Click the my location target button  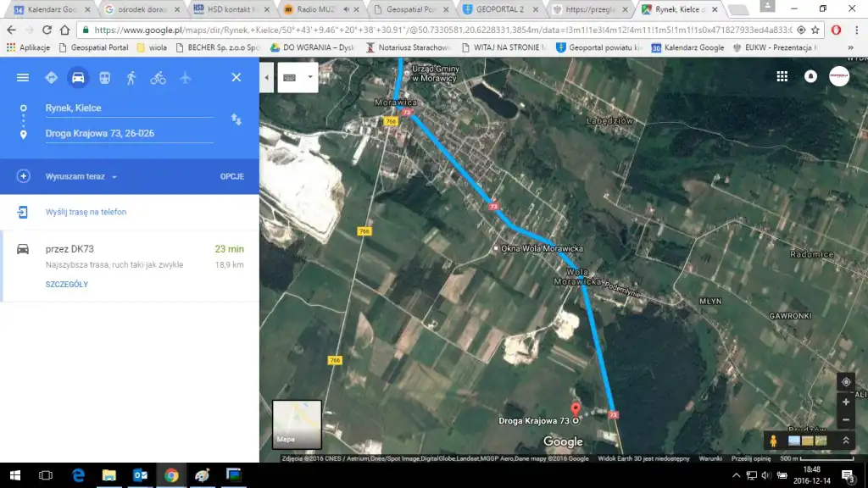click(845, 382)
